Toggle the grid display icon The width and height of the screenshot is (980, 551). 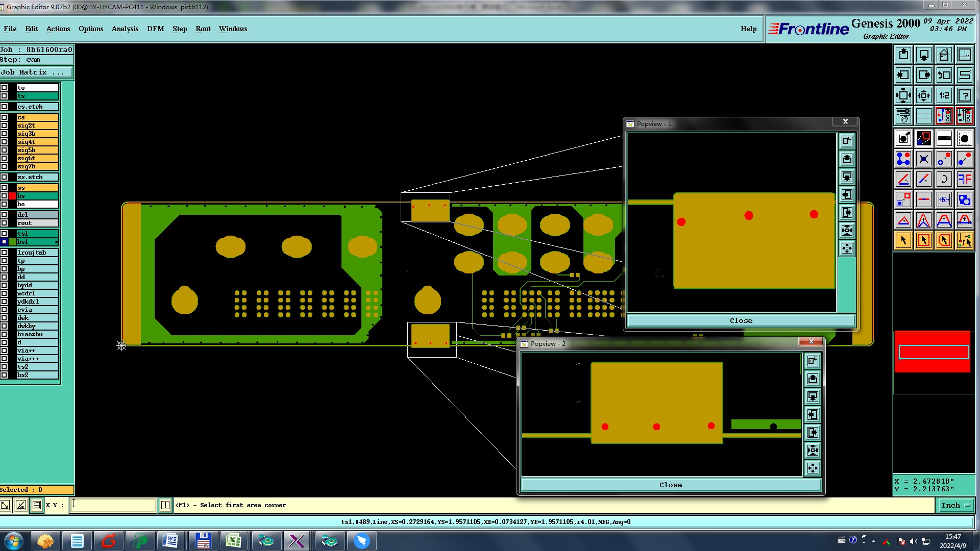coord(923,116)
